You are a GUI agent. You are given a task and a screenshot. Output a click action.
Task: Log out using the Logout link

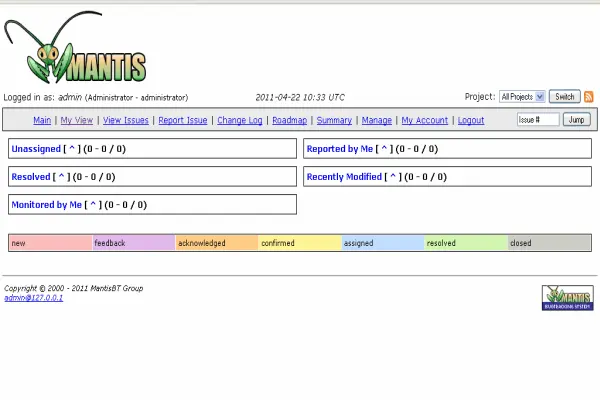tap(470, 120)
